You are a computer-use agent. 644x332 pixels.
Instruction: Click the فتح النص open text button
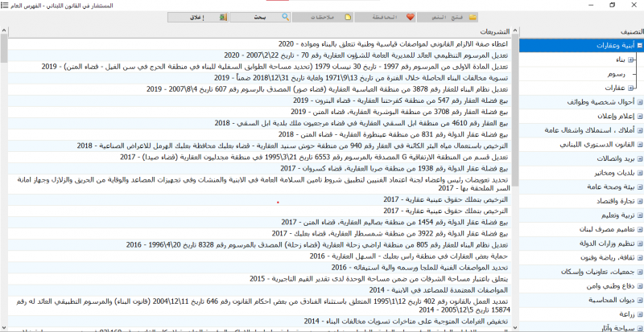point(448,17)
